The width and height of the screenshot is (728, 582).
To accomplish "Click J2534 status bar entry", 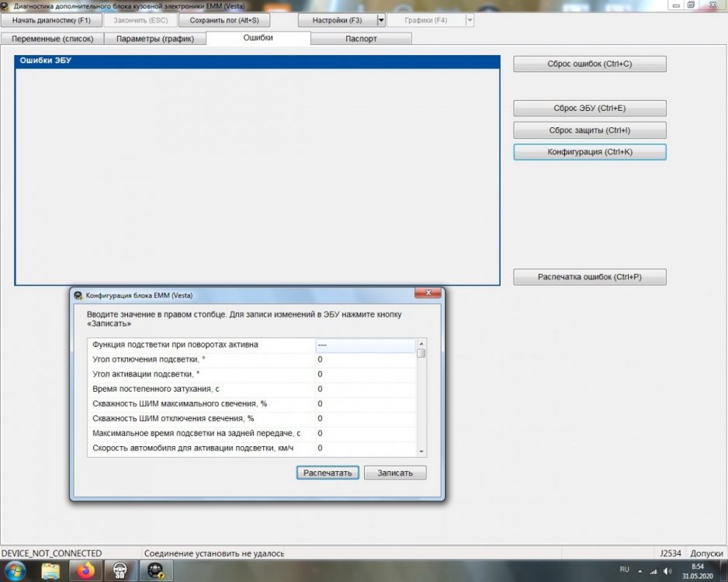I will point(671,553).
